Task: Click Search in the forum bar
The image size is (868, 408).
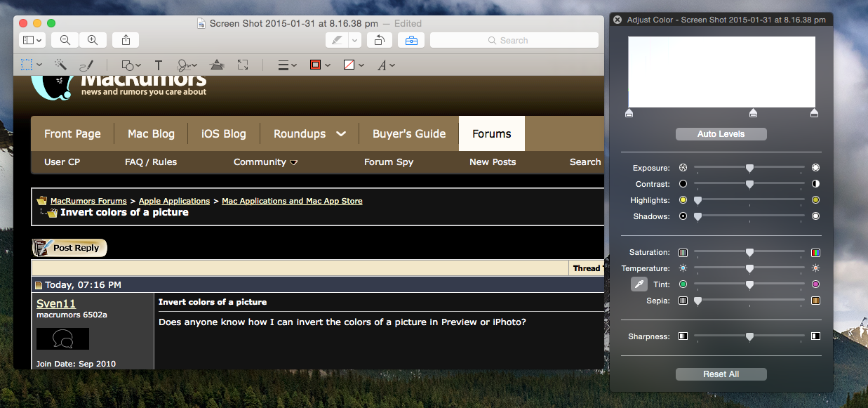Action: pyautogui.click(x=585, y=162)
